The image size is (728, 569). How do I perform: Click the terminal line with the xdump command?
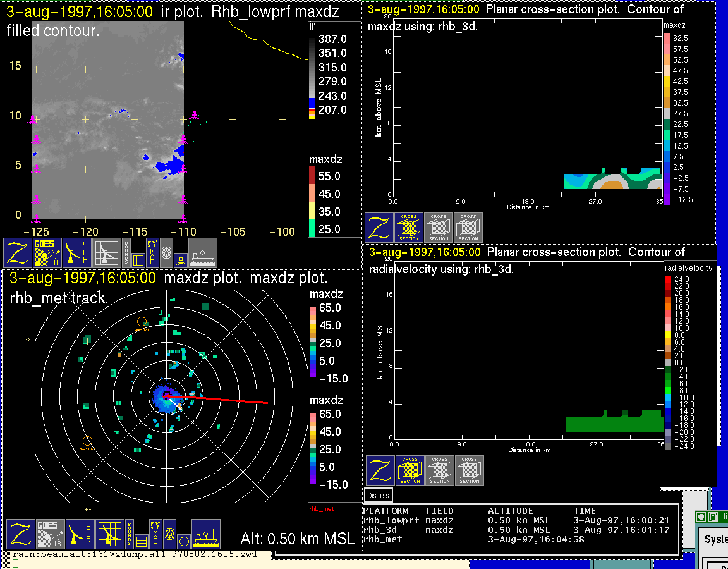pyautogui.click(x=138, y=554)
